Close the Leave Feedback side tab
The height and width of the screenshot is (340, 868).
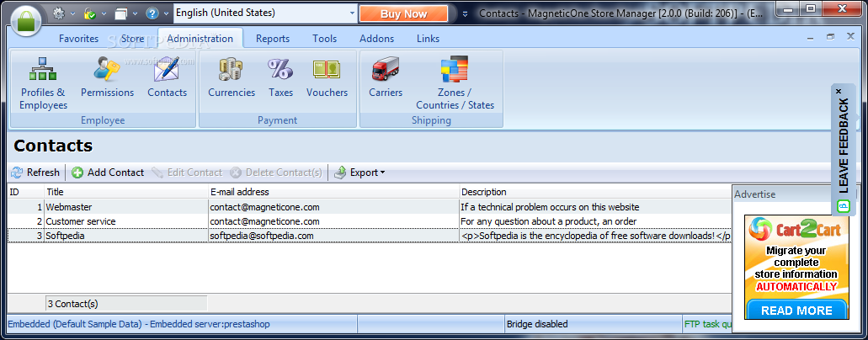[839, 91]
